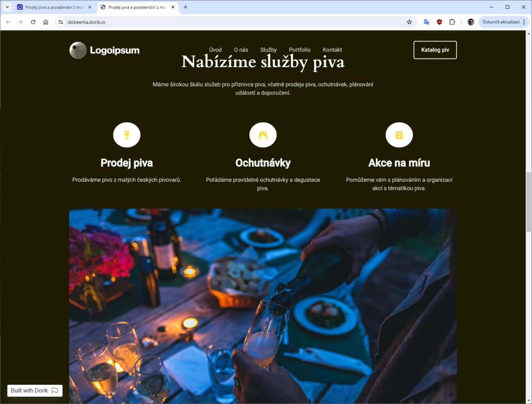The image size is (532, 404).
Task: Open the Služby navigation menu item
Action: (x=268, y=50)
